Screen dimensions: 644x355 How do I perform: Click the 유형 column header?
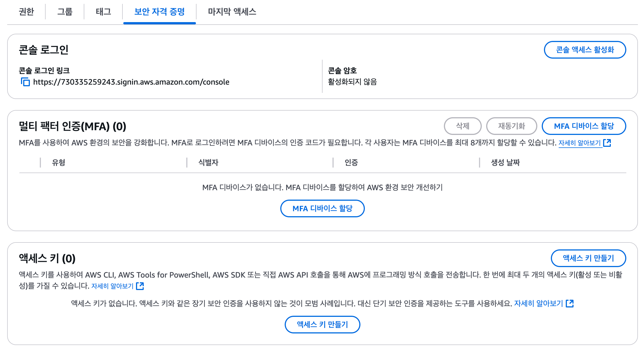(59, 163)
